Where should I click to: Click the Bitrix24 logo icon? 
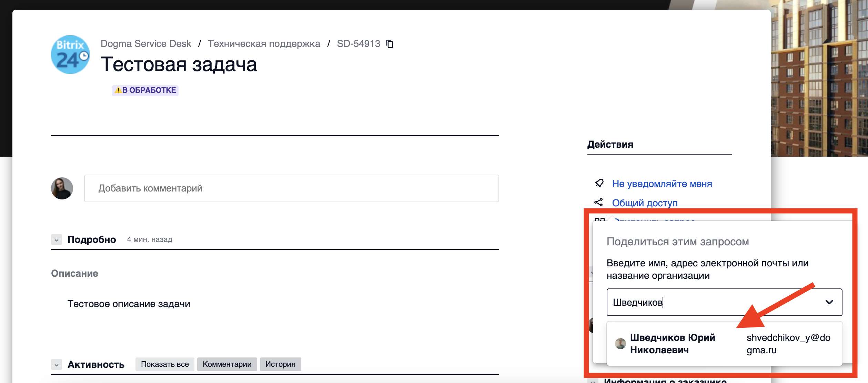[x=70, y=55]
